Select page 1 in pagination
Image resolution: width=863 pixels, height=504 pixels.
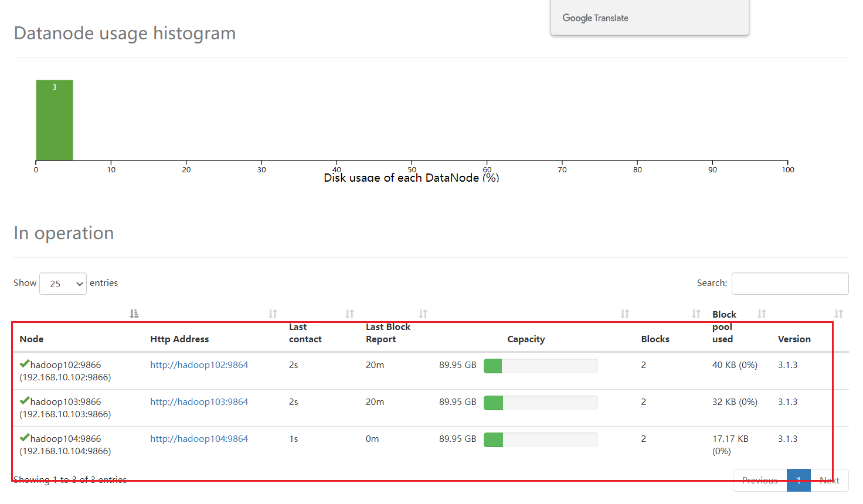click(799, 480)
